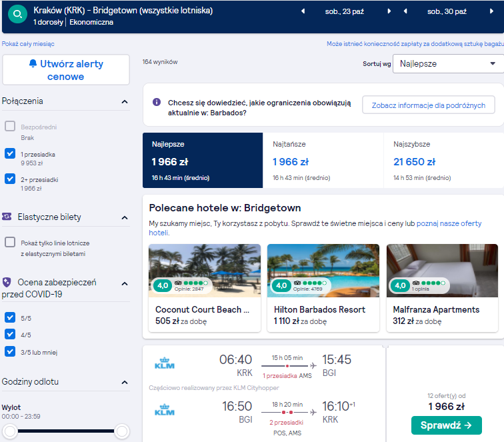Open Zobacz informacje dla podróżnych

(429, 105)
